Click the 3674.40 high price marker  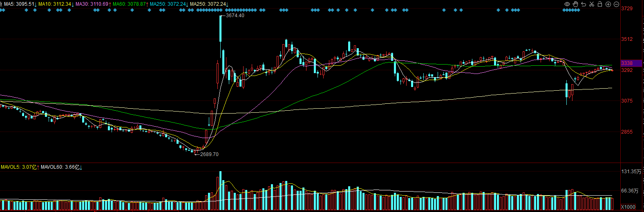pyautogui.click(x=235, y=16)
